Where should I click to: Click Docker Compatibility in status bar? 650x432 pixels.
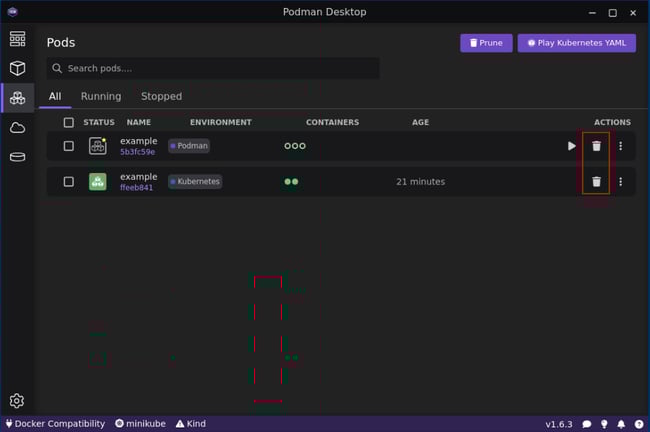(x=55, y=424)
